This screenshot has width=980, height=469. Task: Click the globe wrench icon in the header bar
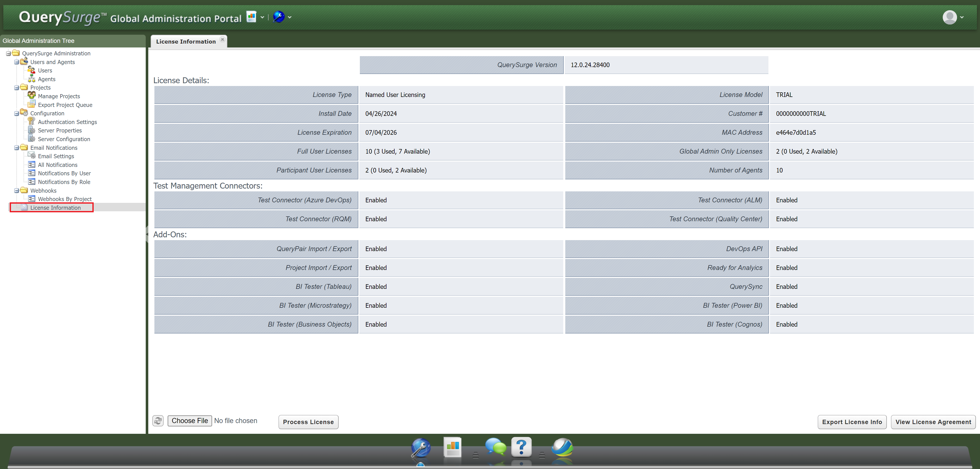tap(279, 17)
